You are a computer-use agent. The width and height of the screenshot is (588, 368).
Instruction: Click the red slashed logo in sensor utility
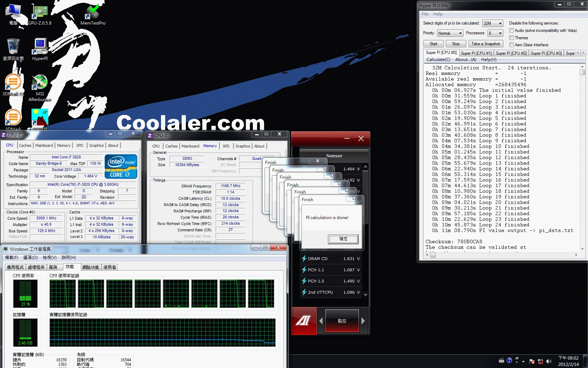pyautogui.click(x=304, y=321)
